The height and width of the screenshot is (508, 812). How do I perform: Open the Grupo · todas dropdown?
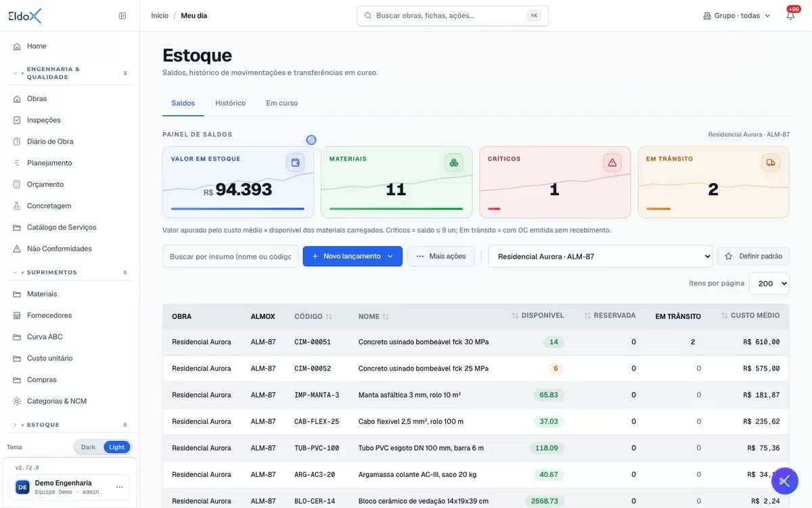(737, 16)
